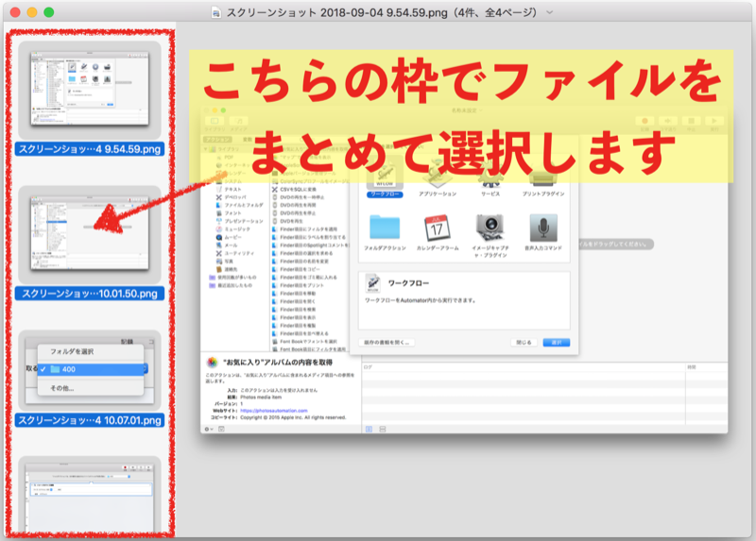Click the document proxy icon in the title bar
756x541 pixels.
point(216,13)
